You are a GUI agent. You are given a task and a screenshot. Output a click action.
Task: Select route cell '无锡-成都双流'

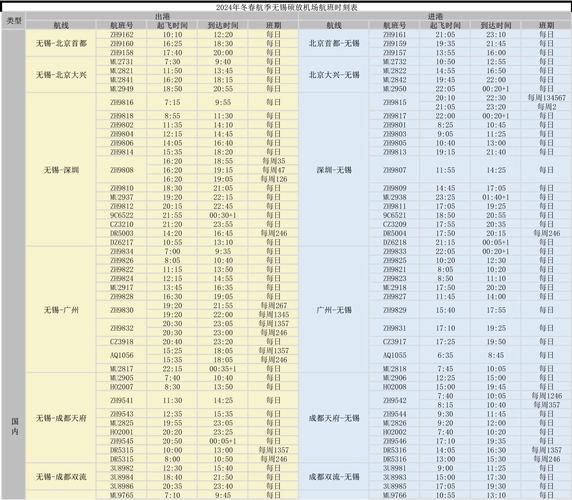[61, 477]
